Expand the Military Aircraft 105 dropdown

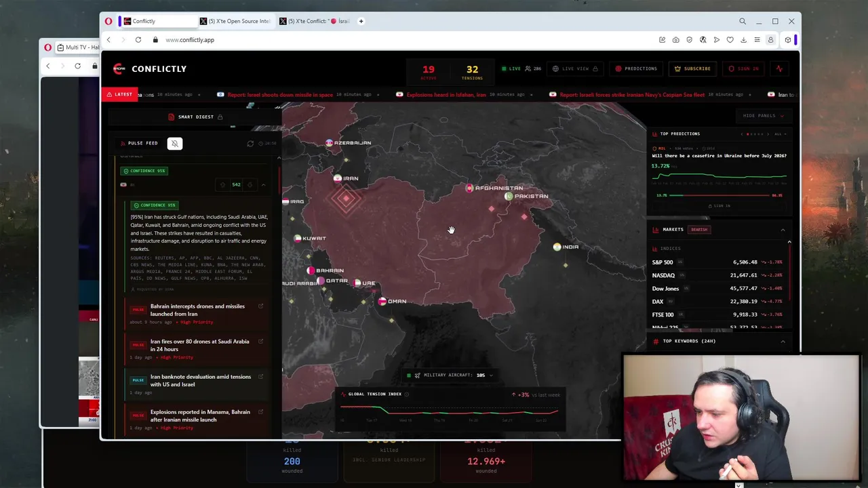click(490, 375)
